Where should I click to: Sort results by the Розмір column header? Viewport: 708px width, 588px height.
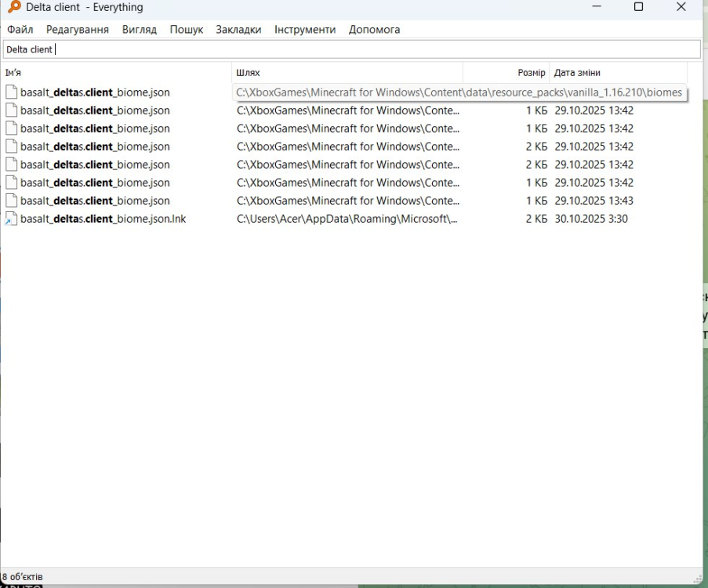coord(506,73)
